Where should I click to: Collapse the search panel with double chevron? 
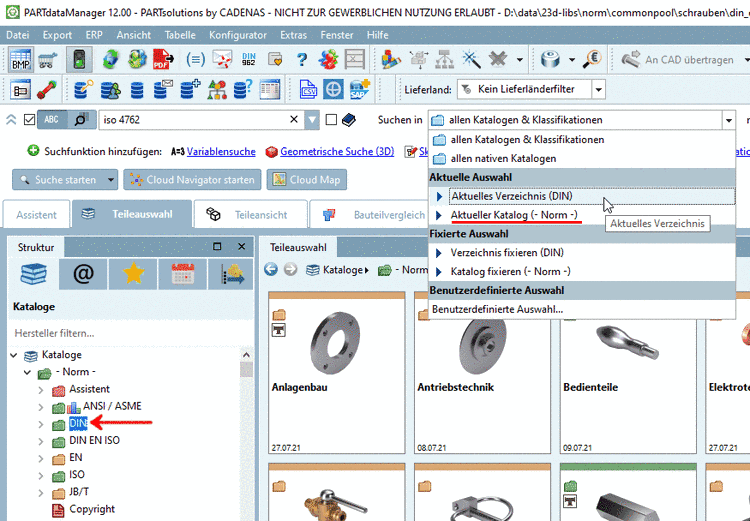[x=11, y=120]
